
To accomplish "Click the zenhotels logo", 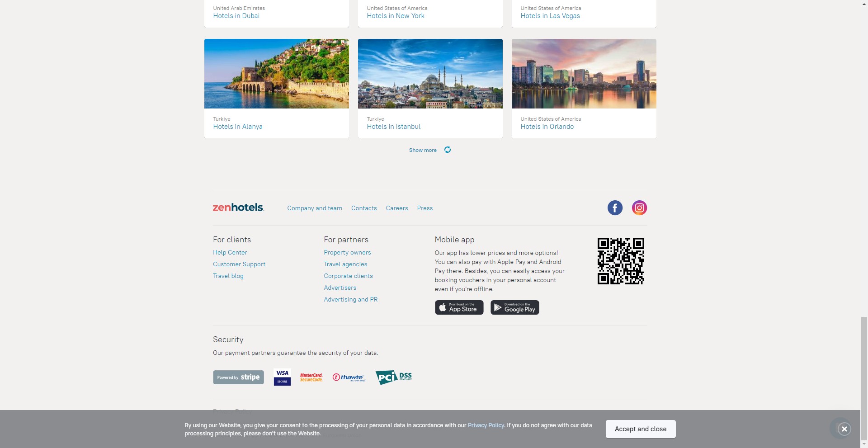I will [x=239, y=207].
